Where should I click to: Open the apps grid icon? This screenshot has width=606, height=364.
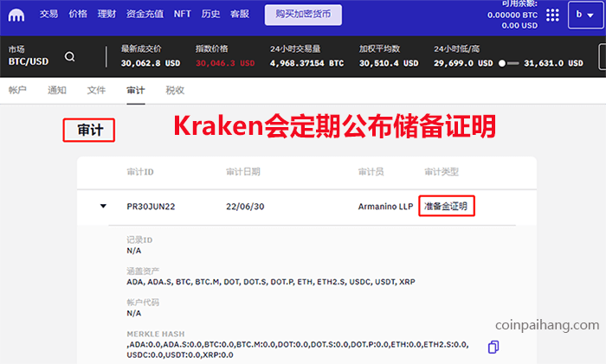click(x=552, y=15)
